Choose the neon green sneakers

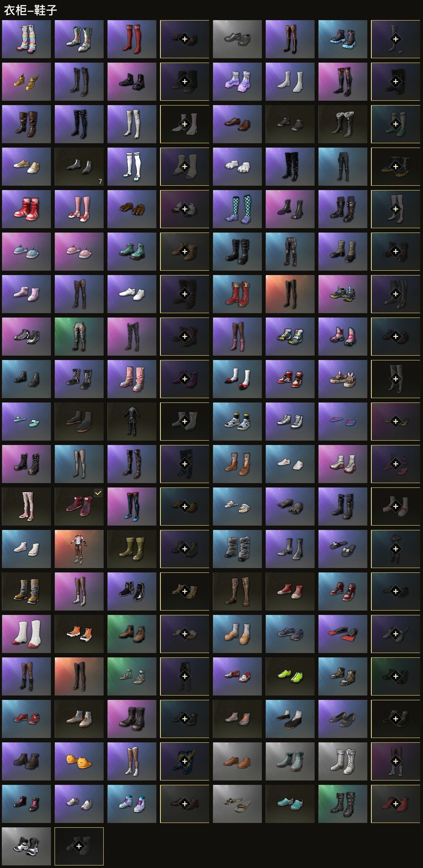pyautogui.click(x=290, y=676)
